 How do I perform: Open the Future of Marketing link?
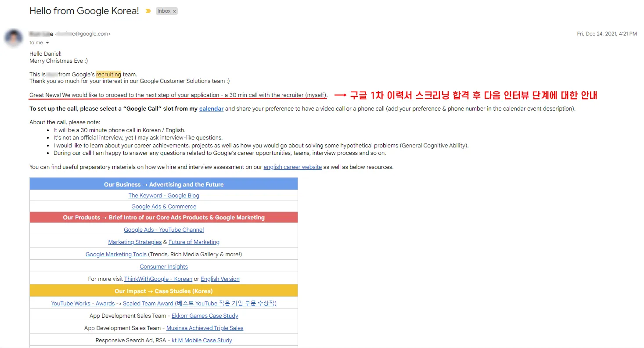tap(194, 242)
